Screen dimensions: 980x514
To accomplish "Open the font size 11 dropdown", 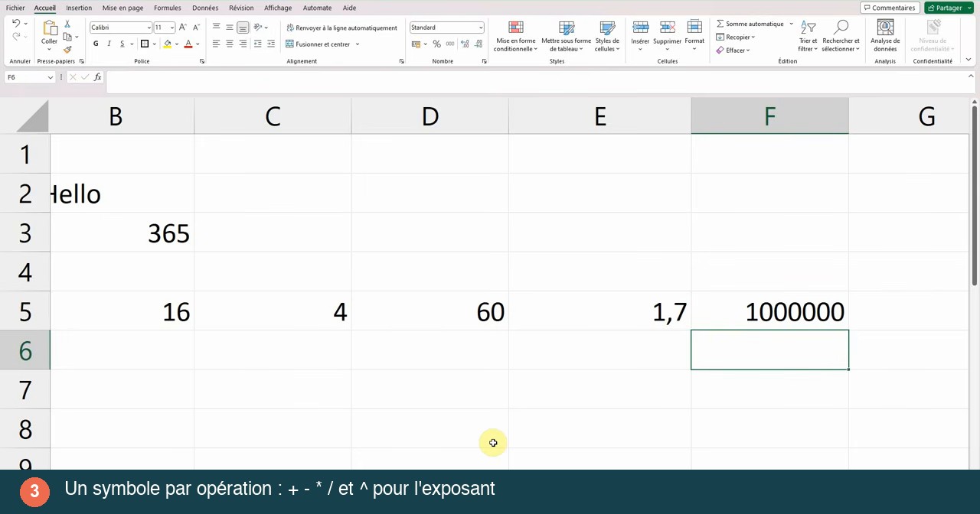I will click(171, 28).
